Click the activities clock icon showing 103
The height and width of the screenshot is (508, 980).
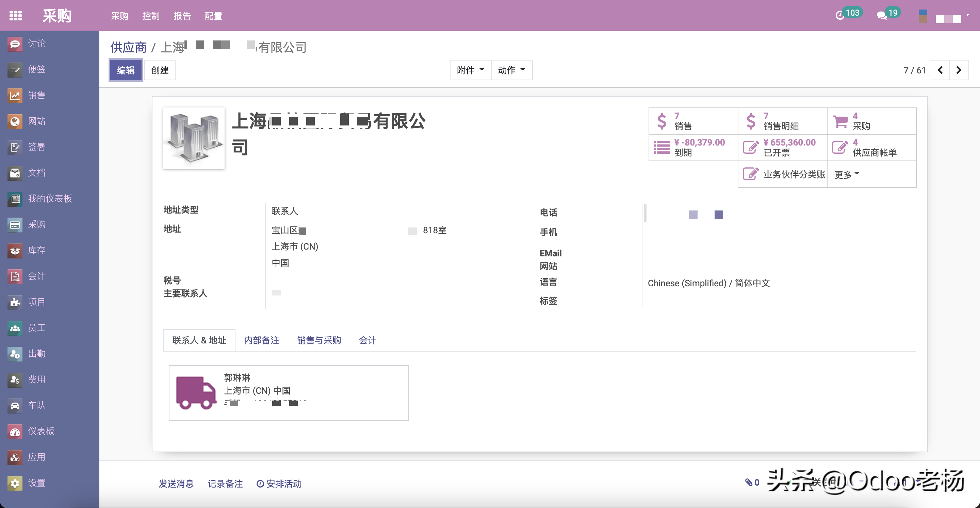pyautogui.click(x=840, y=15)
